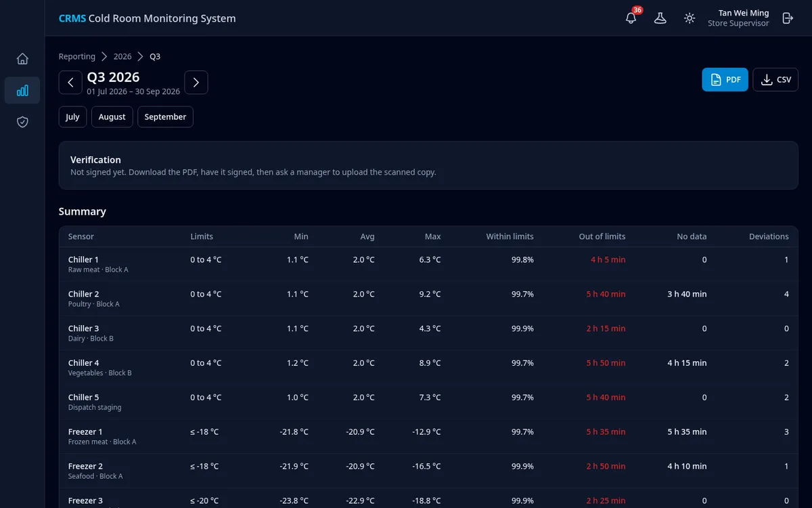
Task: Select the September month tab
Action: [x=165, y=117]
